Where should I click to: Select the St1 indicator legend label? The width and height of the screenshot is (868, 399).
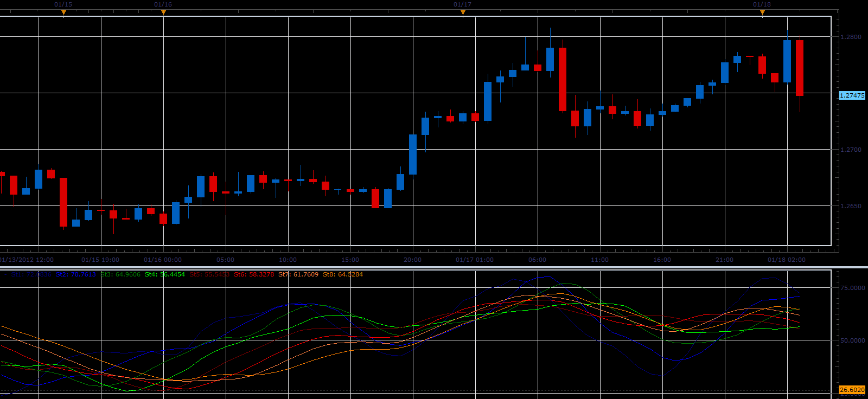point(31,274)
